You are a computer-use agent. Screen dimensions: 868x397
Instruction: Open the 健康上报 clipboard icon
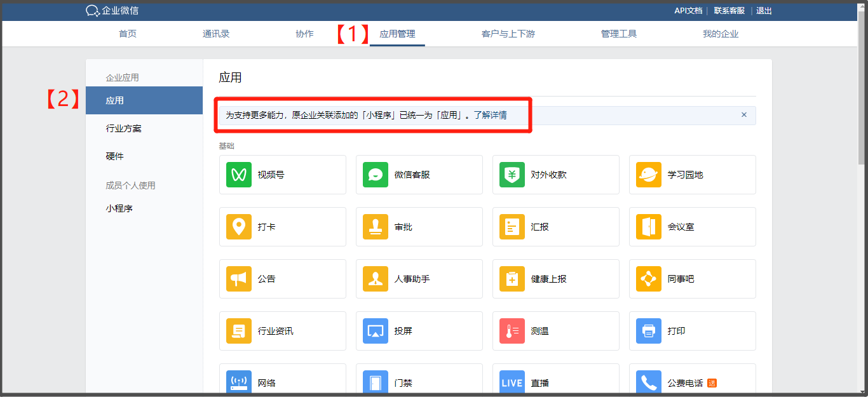click(x=512, y=279)
